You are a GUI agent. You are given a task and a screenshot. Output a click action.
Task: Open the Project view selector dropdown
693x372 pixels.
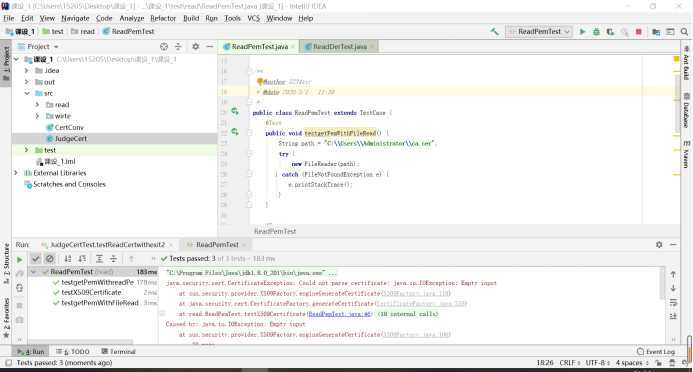pyautogui.click(x=43, y=46)
